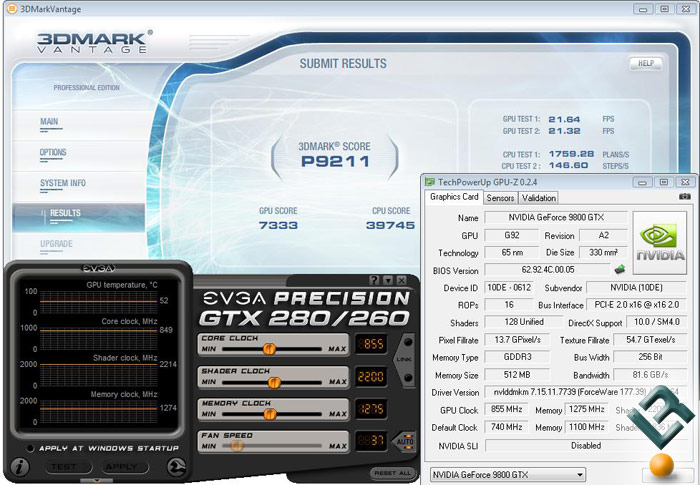
Task: Click the CPU Test 1 value 1759.28
Action: [x=571, y=154]
